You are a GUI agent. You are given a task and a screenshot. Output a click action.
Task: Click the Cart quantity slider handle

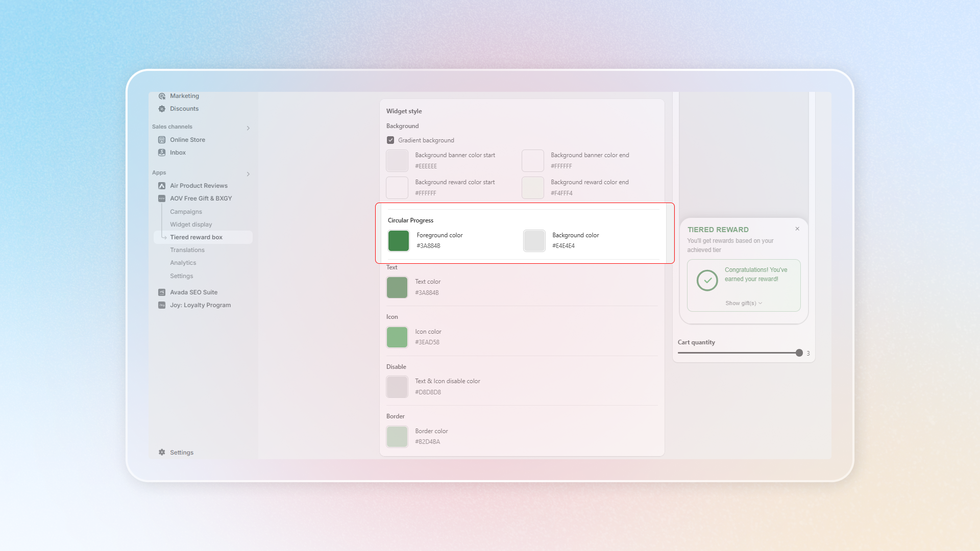point(799,353)
